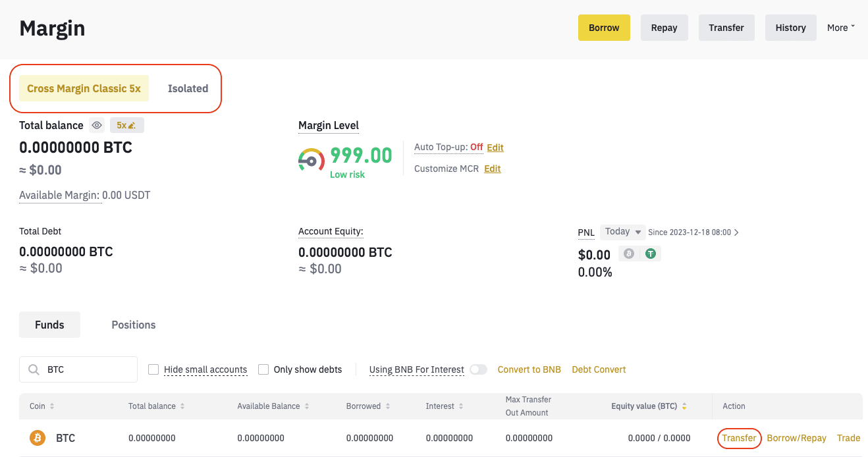Check the Hide small accounts checkbox
Viewport: 868px width, 457px height.
point(153,369)
